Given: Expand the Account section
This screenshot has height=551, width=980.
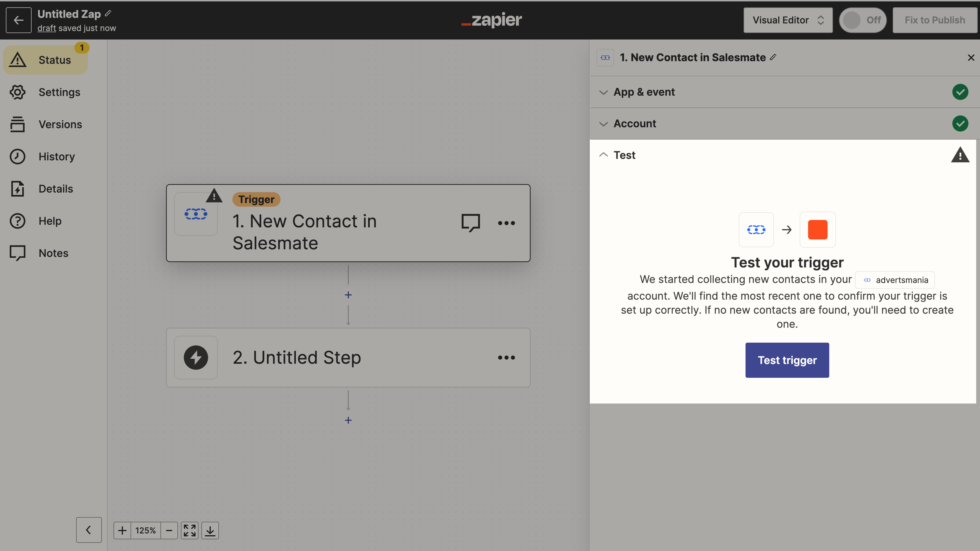Looking at the screenshot, I should click(784, 123).
